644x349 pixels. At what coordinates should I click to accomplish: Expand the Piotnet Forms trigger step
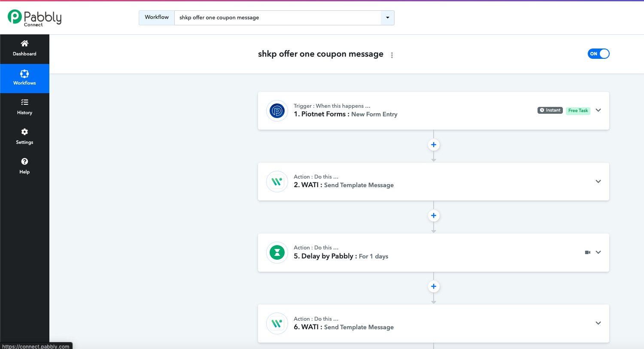598,110
